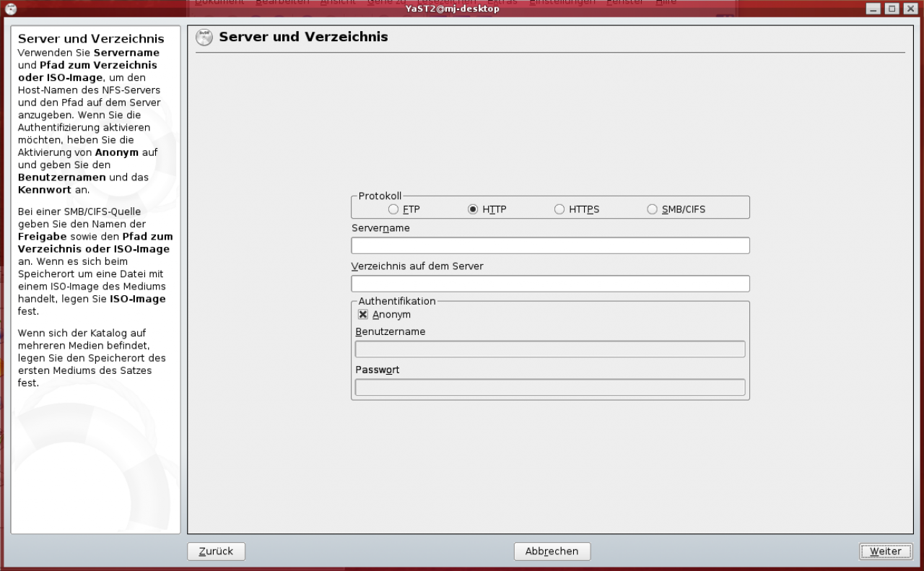Screen dimensions: 924x571
Task: Click the Passwort label
Action: coord(378,370)
